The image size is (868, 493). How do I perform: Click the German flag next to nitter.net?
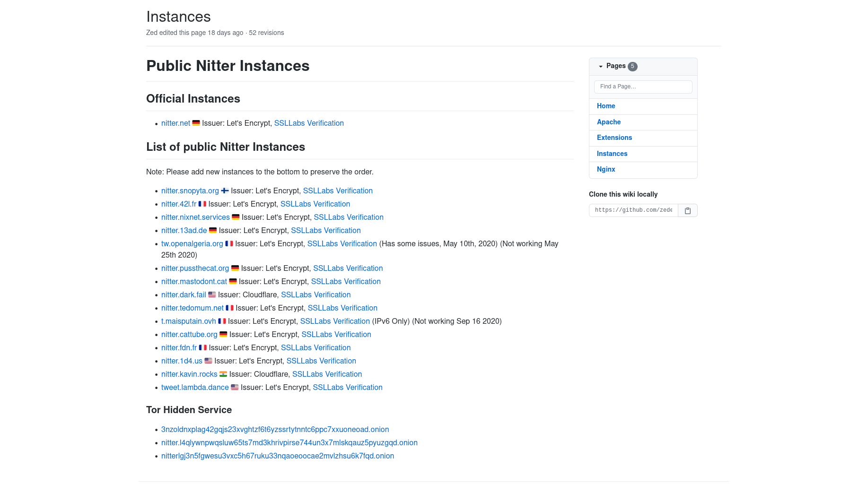[x=196, y=123]
